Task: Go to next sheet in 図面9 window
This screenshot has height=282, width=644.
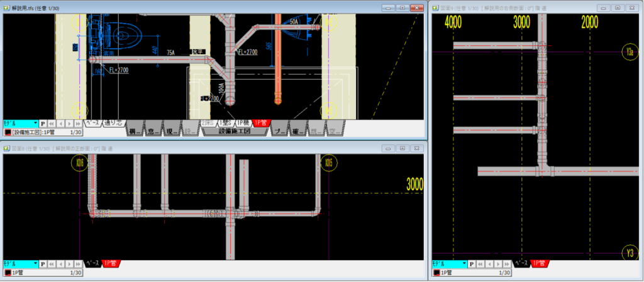Action: tap(499, 264)
